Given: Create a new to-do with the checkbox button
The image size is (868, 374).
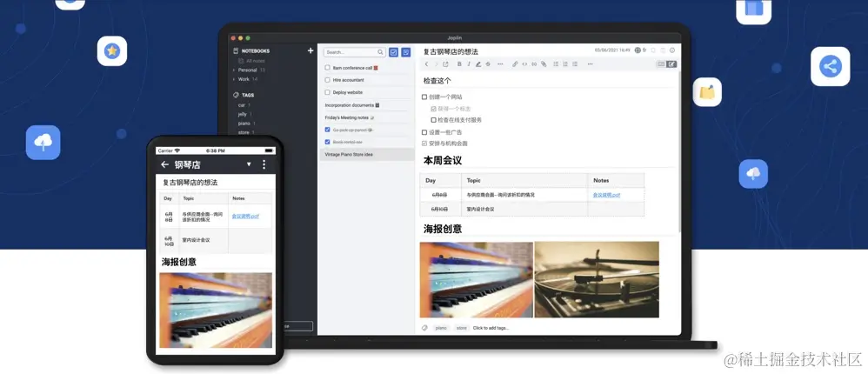Looking at the screenshot, I should [x=394, y=52].
